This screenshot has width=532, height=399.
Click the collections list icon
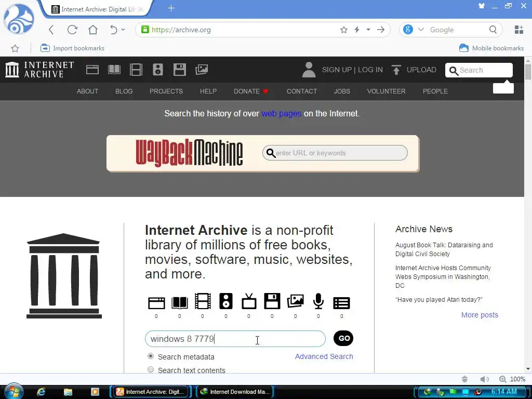341,303
